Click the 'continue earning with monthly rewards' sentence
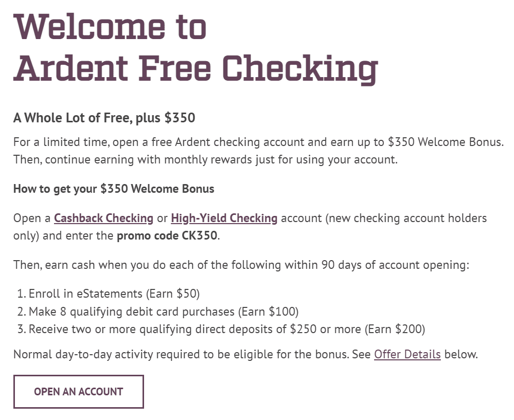The height and width of the screenshot is (420, 514). 221,160
